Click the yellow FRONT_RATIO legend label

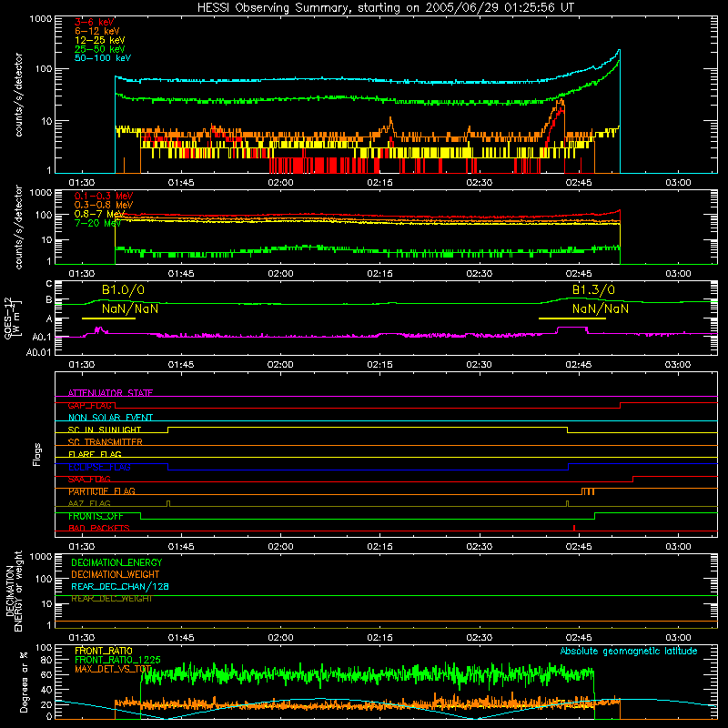tap(104, 651)
